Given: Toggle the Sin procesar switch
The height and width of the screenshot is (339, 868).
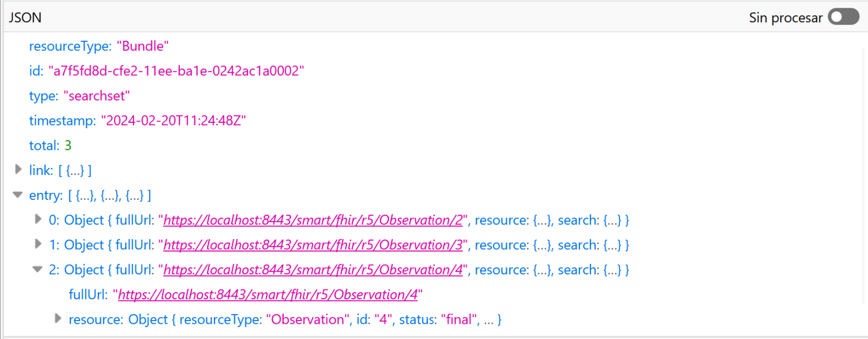Looking at the screenshot, I should (843, 17).
